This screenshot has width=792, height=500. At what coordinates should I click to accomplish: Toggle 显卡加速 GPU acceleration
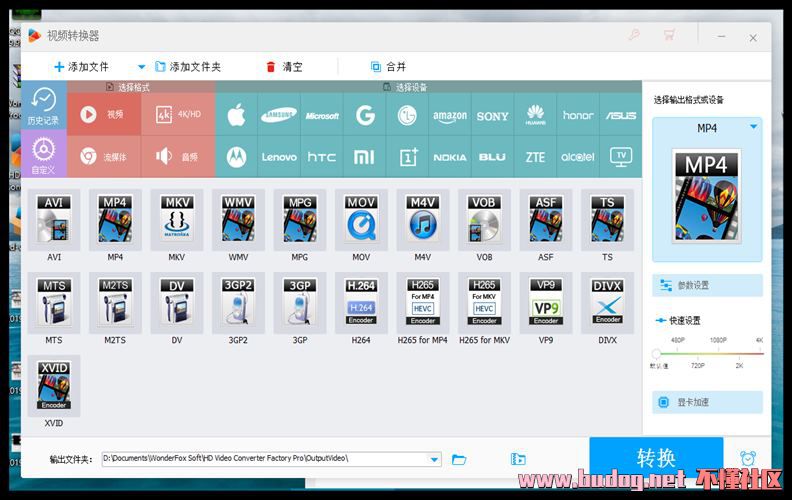[707, 403]
